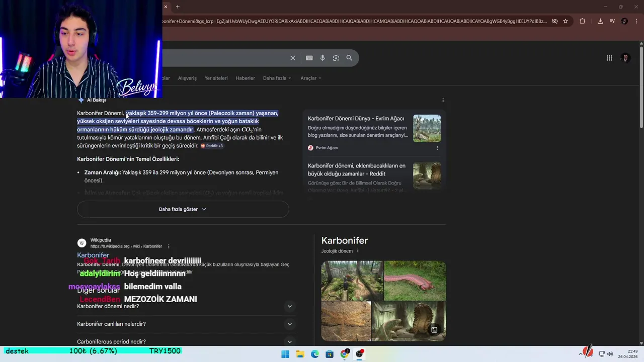Open the Chrome three-dot menu
644x362 pixels.
(636, 21)
